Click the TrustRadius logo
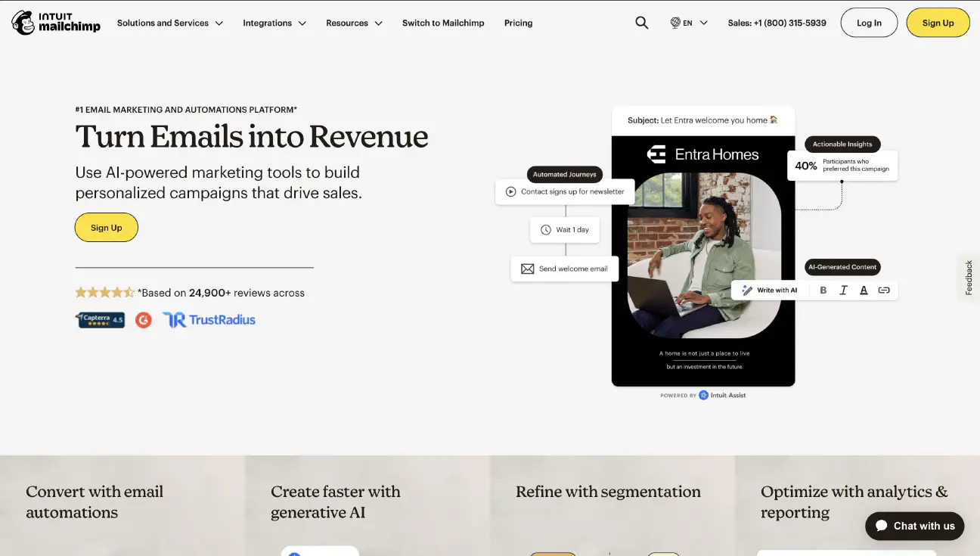This screenshot has width=980, height=556. (209, 320)
